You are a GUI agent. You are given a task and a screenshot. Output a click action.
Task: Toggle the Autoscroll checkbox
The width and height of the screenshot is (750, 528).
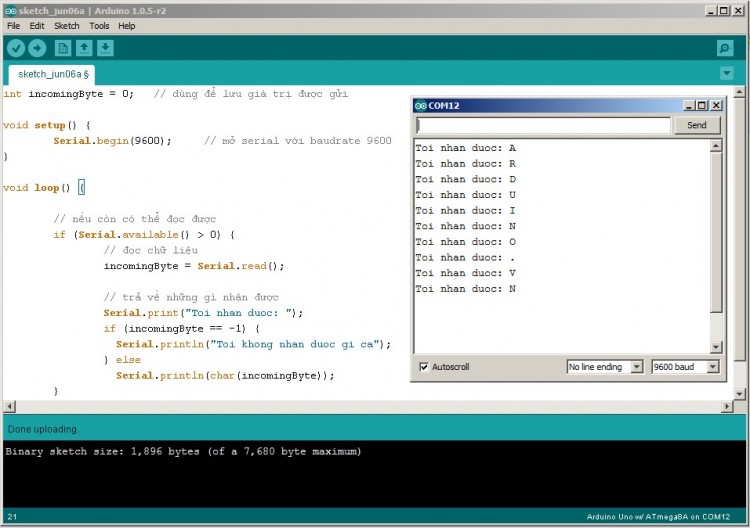(x=424, y=367)
